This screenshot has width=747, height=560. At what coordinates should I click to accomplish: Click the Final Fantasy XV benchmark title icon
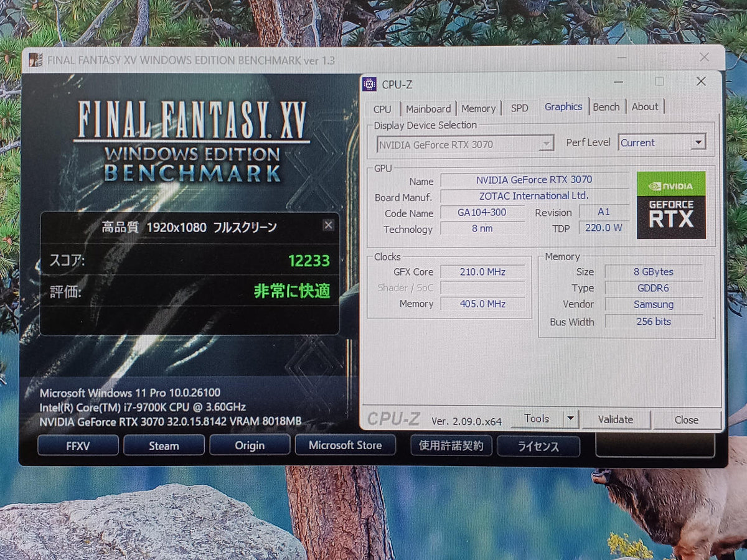click(35, 61)
